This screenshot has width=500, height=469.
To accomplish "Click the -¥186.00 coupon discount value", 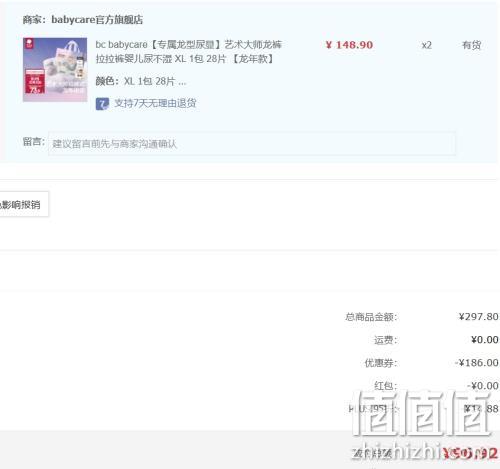I will coord(477,363).
